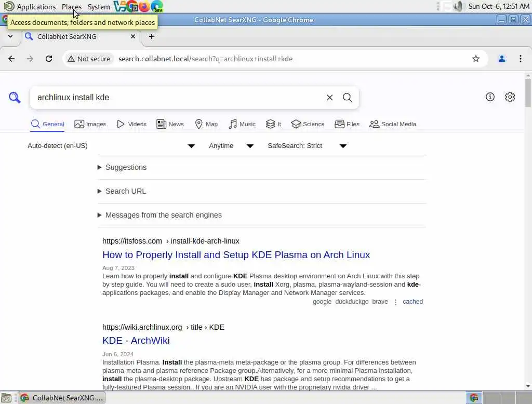Viewport: 532px width, 404px height.
Task: Select the General category tab
Action: click(x=47, y=124)
